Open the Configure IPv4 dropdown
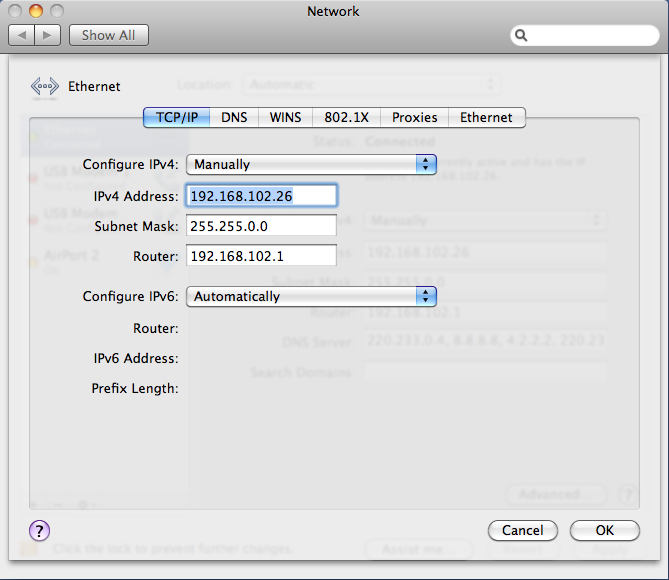 pos(311,165)
